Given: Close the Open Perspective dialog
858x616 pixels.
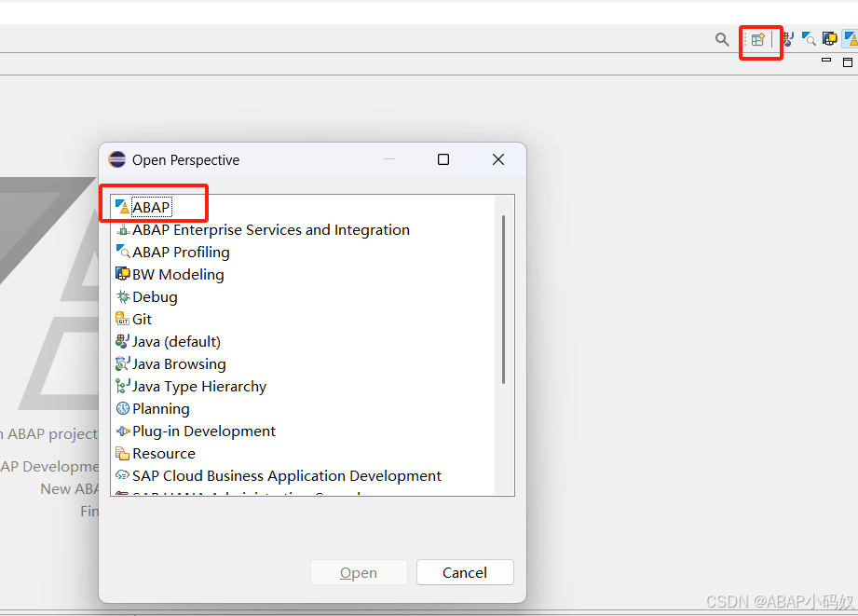Looking at the screenshot, I should (x=498, y=159).
